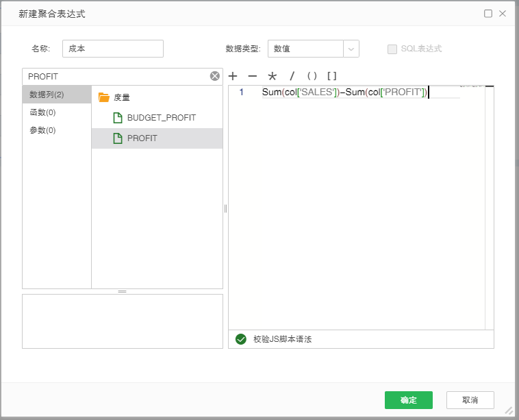Enable the SQL表达式 checkbox
Viewport: 519px width, 420px height.
[392, 49]
